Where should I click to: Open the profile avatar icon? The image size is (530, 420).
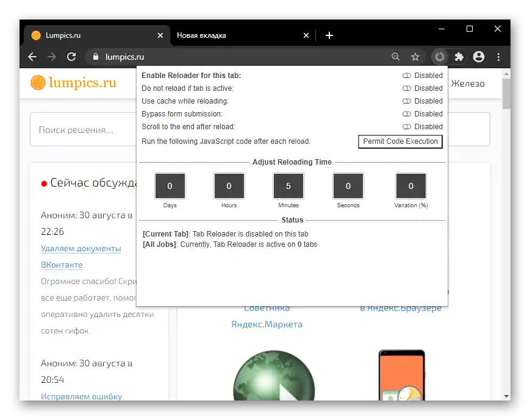click(x=479, y=57)
